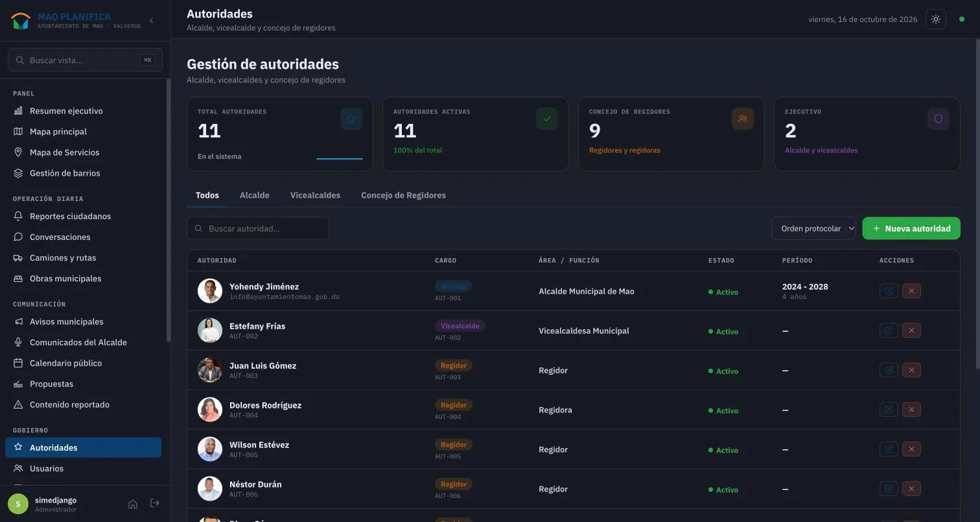Open Obras municipales

[83, 278]
